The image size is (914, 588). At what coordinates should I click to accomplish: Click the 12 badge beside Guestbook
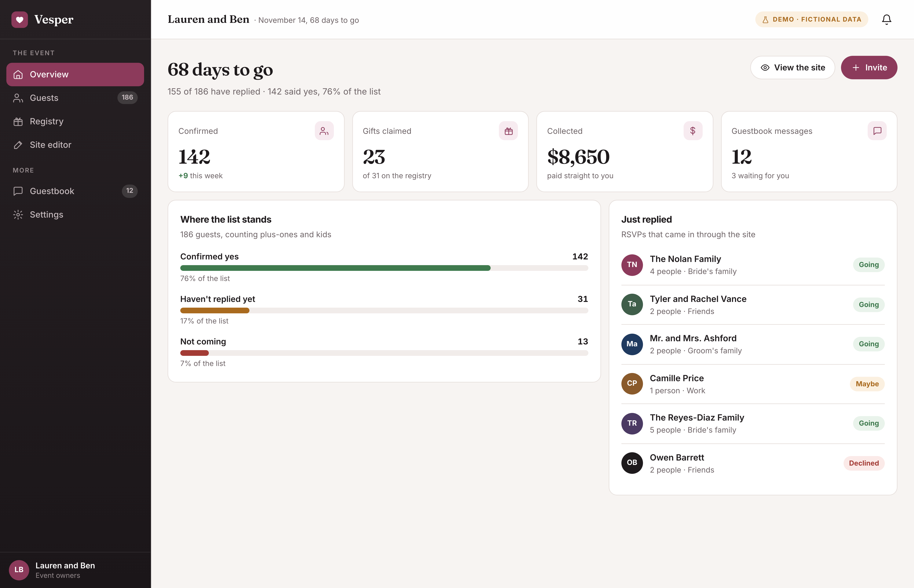tap(129, 191)
